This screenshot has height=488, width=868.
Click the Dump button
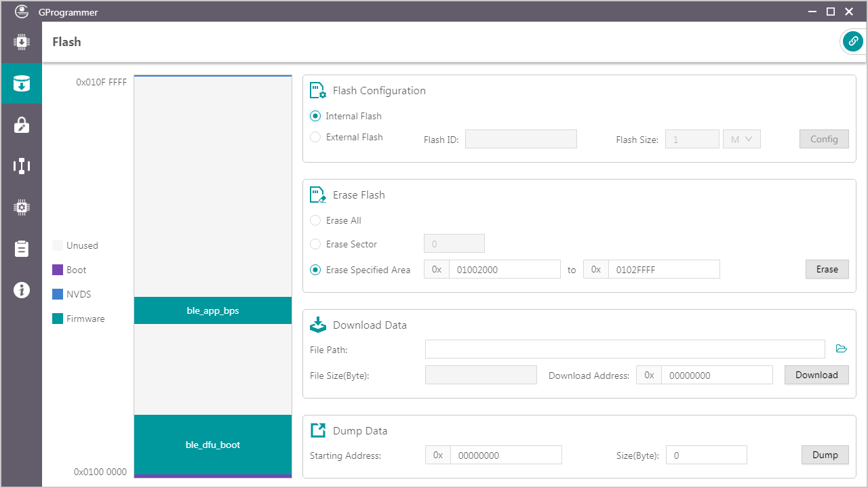click(x=825, y=455)
